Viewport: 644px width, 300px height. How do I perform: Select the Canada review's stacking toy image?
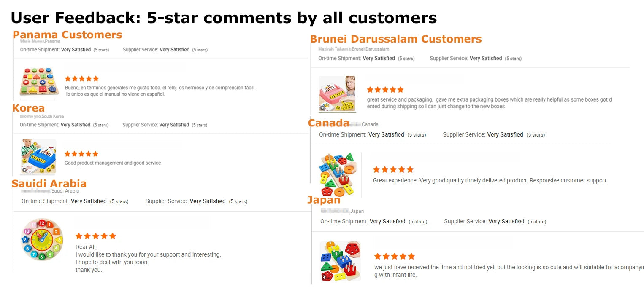338,174
